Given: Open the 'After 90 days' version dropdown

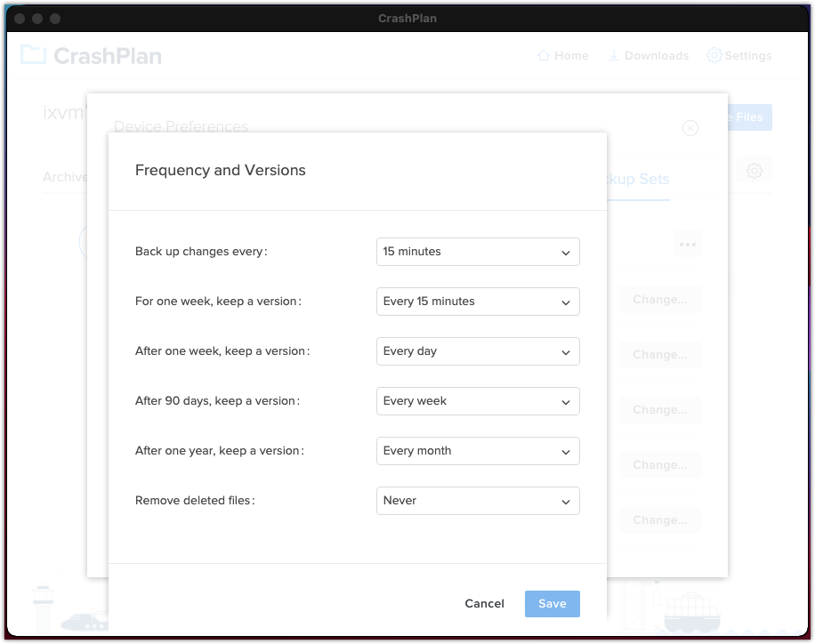Looking at the screenshot, I should [x=478, y=401].
